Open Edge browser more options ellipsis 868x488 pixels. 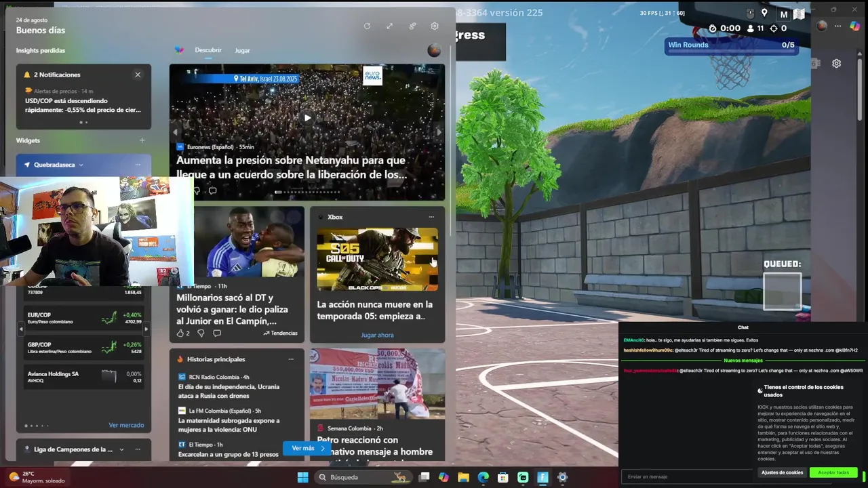pyautogui.click(x=837, y=26)
